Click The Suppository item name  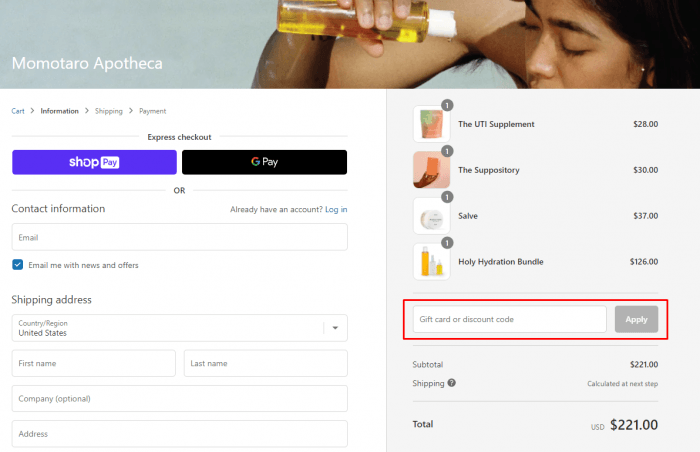489,170
